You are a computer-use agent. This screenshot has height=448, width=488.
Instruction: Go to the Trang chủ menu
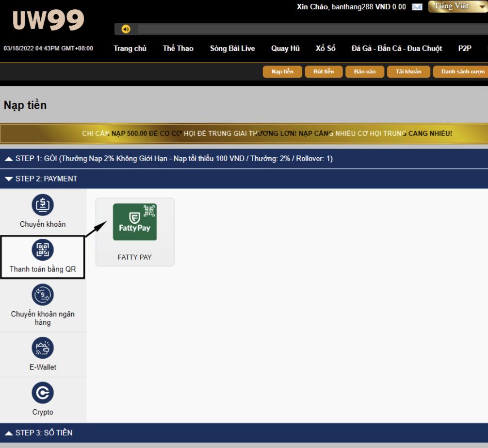point(130,48)
